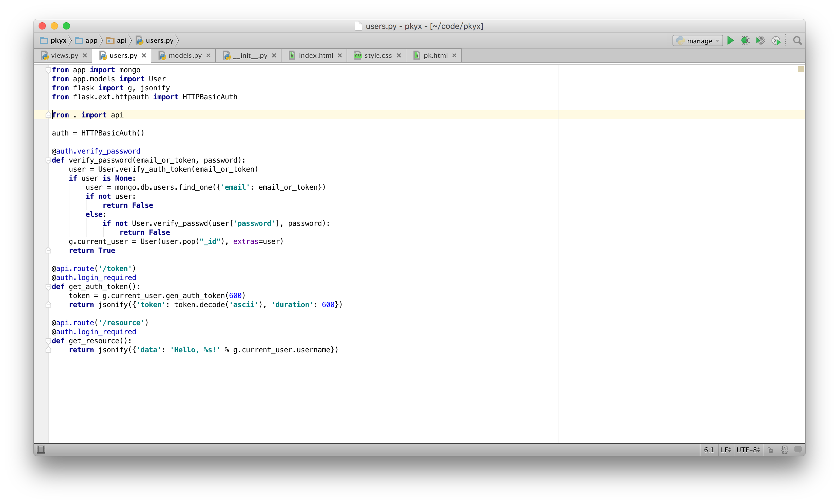Click the inspection warning marker at top right
Viewport: 839px width, 504px height.
tap(801, 69)
